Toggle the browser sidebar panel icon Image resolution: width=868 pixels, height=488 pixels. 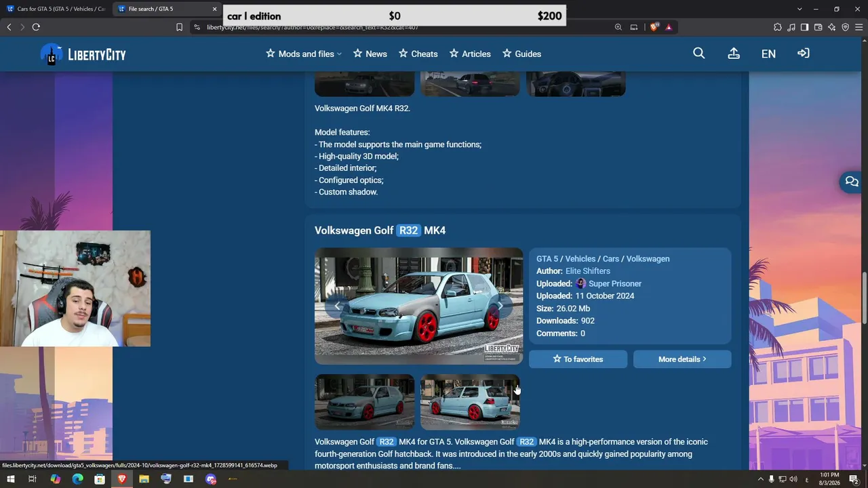[804, 27]
